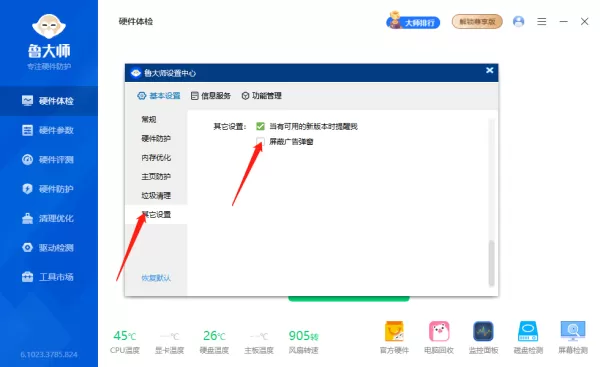Viewport: 600px width, 367px height.
Task: Minimize the 鲁大师 window
Action: point(564,21)
